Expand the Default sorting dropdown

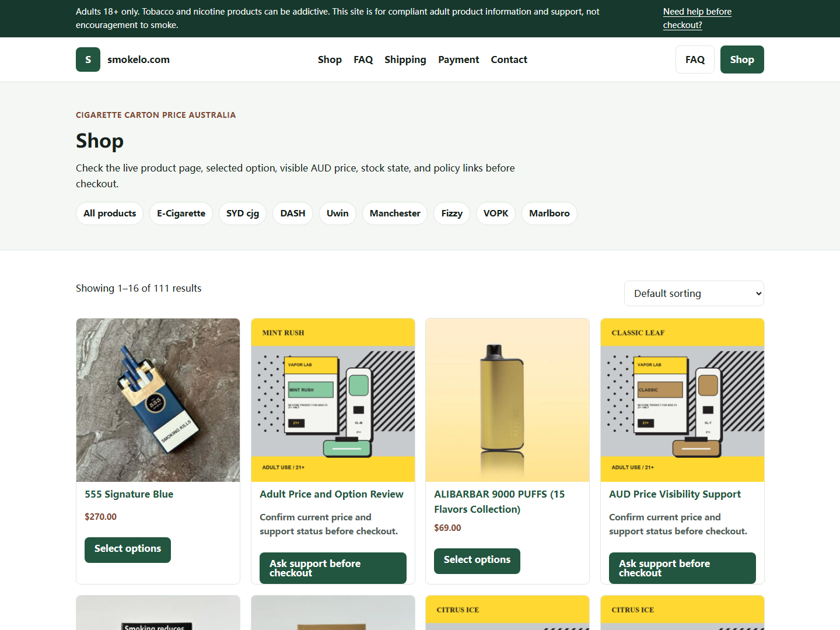coord(694,293)
